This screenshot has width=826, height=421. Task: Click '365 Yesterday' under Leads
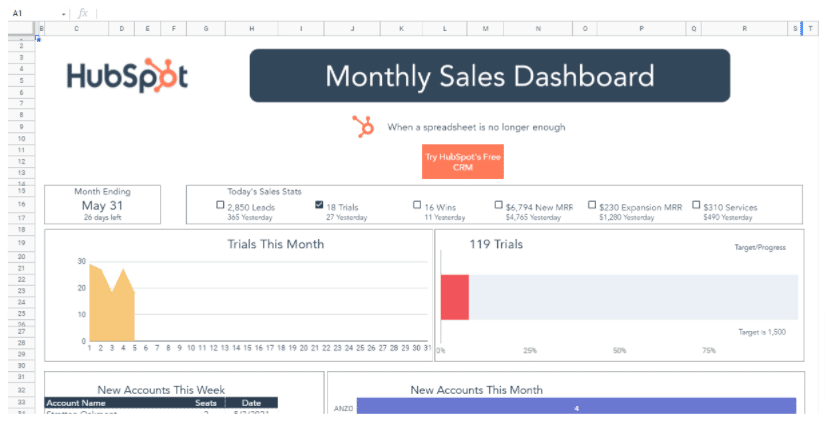click(250, 217)
